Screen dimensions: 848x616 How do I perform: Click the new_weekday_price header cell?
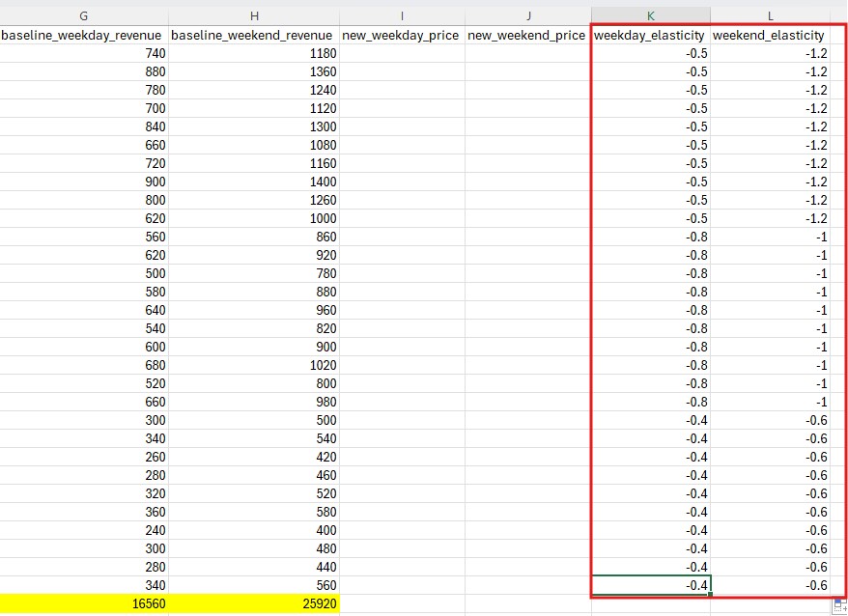pos(402,35)
